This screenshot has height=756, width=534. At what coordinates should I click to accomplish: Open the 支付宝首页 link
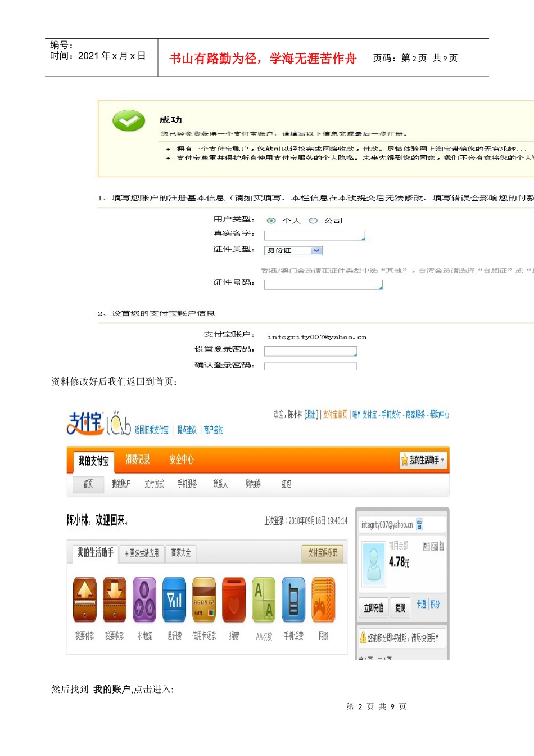(335, 415)
